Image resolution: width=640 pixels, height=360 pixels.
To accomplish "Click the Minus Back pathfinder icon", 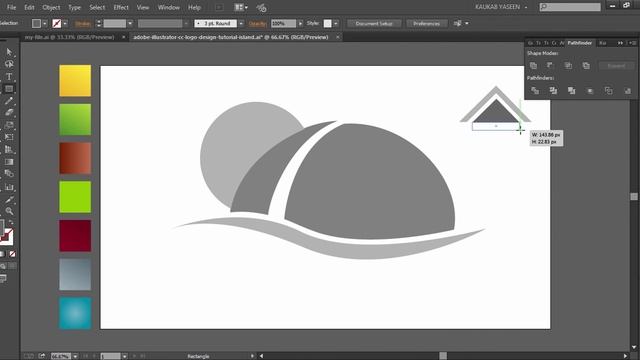I will coord(628,91).
